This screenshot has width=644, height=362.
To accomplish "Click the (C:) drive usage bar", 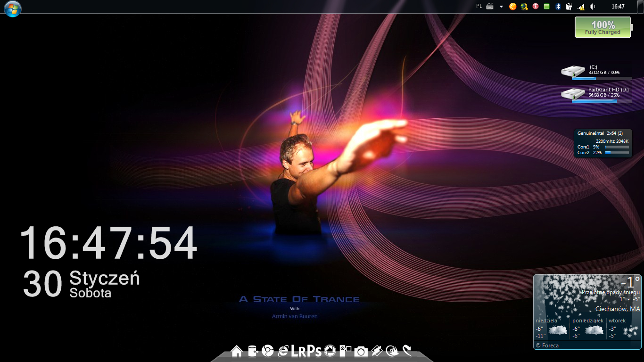I will click(x=602, y=79).
